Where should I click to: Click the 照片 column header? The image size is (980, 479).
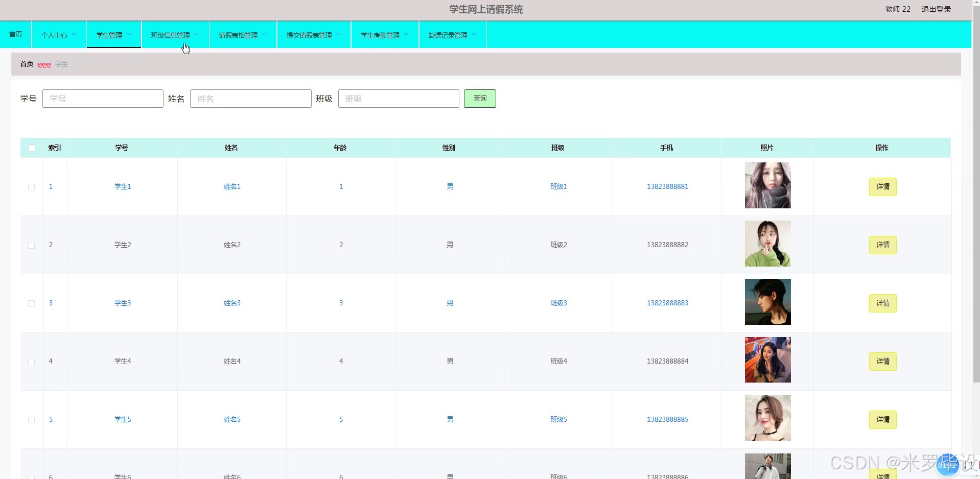click(766, 148)
